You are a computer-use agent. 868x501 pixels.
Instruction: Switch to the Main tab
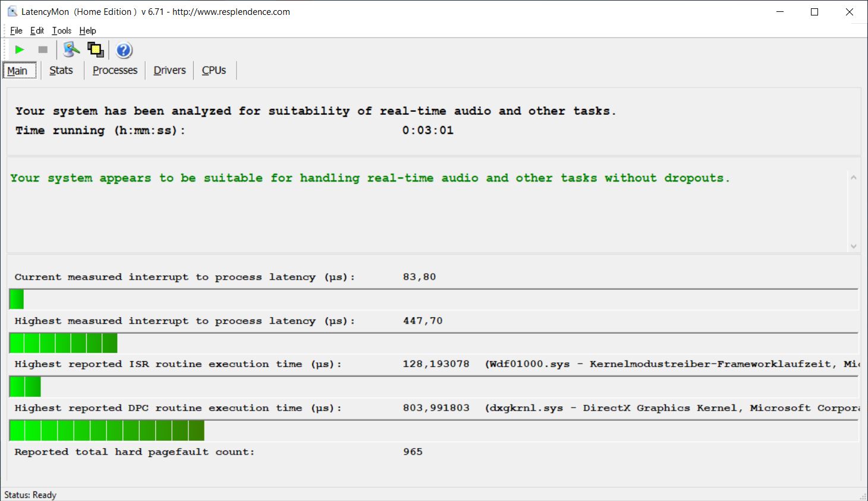tap(19, 71)
